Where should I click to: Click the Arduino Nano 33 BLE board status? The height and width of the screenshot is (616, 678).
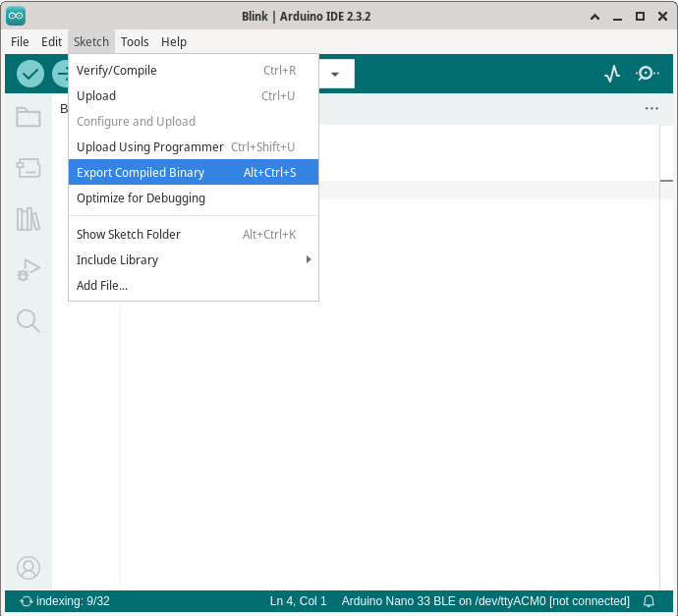click(x=485, y=601)
